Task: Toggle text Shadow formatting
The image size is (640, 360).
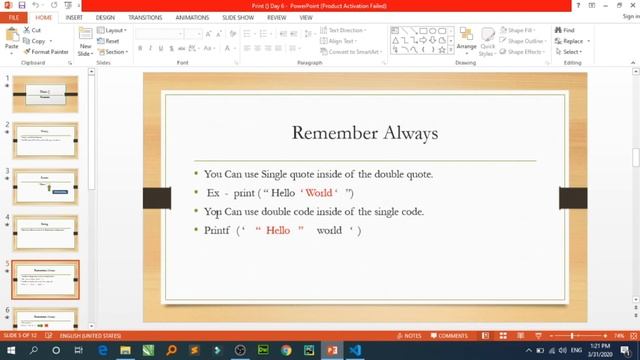Action: click(171, 48)
